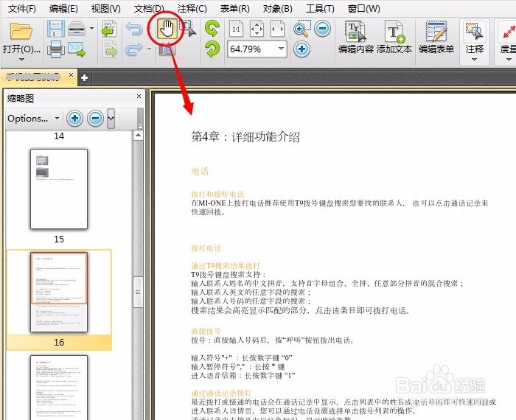Click the Undo arrow icon
Screen dimensions: 516x420
click(x=134, y=29)
